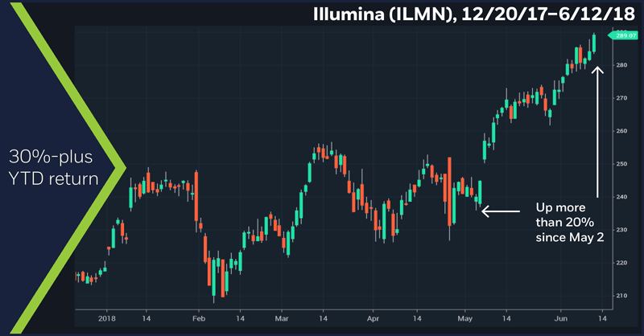Click the 210 price axis label
This screenshot has height=336, width=644.
(621, 296)
